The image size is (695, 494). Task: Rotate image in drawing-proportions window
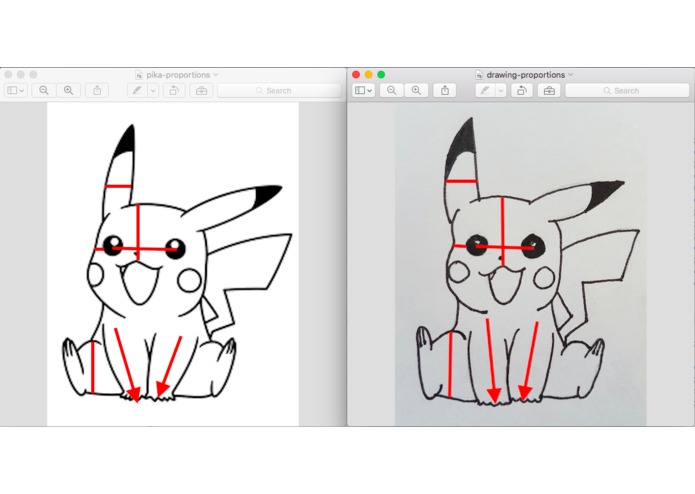[522, 90]
